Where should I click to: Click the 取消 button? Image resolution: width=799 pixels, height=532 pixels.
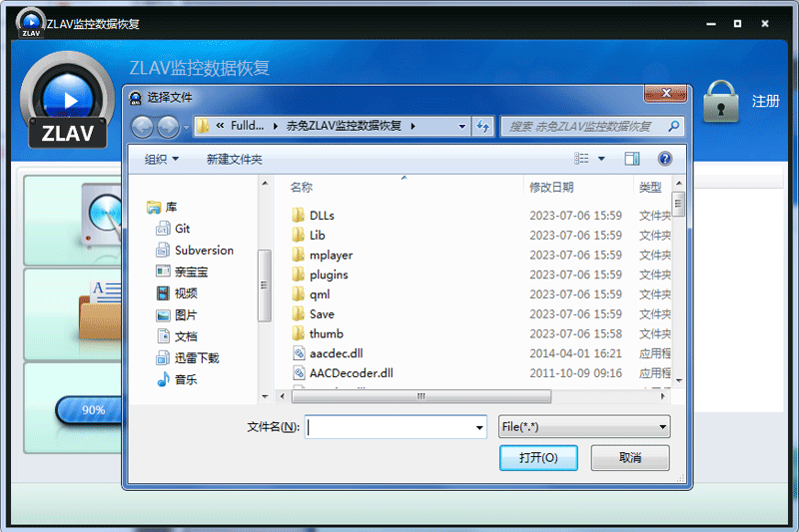[x=630, y=458]
